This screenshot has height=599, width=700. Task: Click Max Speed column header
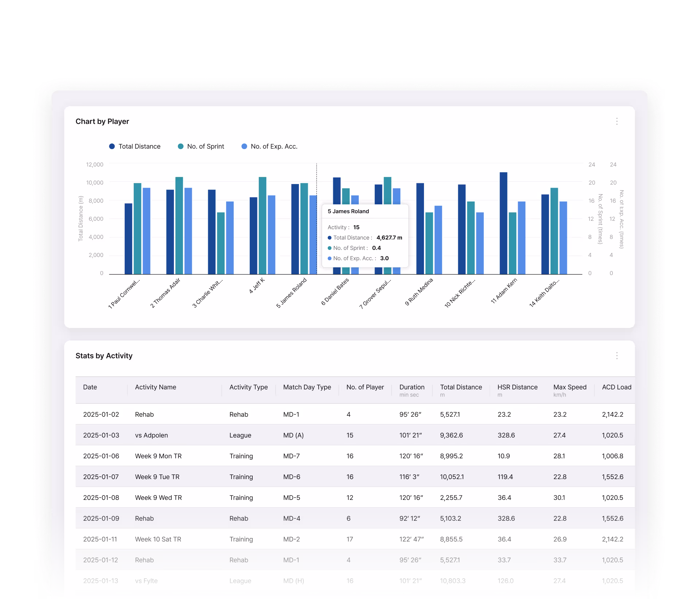click(569, 387)
